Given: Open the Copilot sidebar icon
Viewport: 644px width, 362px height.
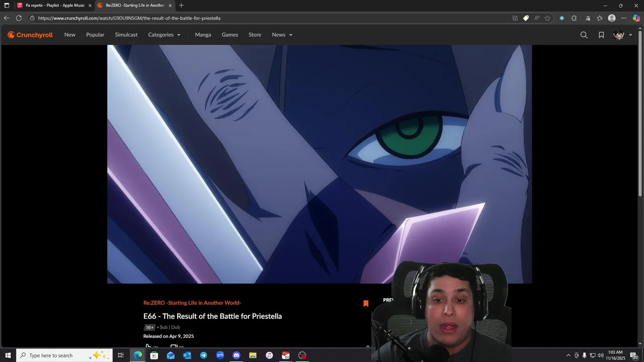Looking at the screenshot, I should point(636,18).
